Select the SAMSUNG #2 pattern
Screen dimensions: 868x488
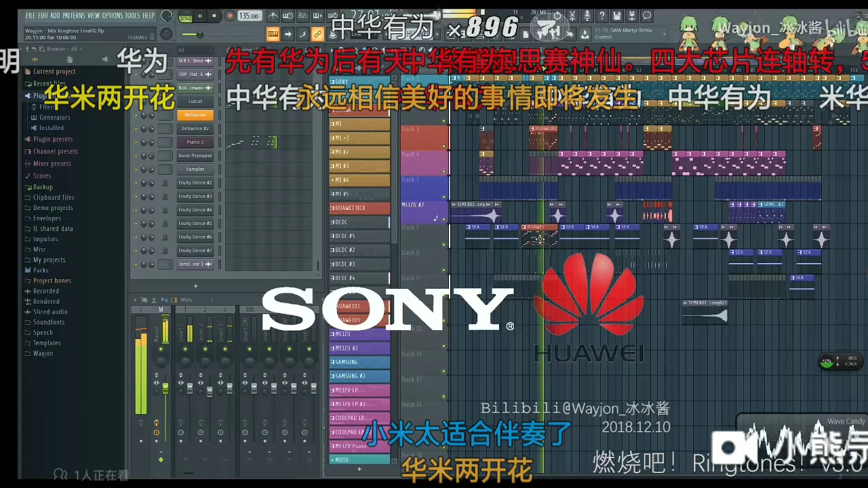point(359,376)
